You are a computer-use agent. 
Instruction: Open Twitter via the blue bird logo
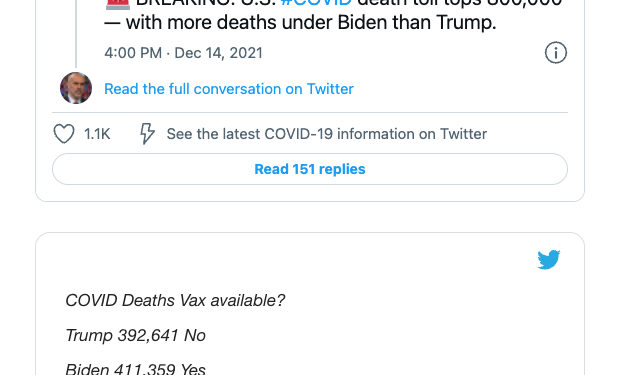[548, 259]
